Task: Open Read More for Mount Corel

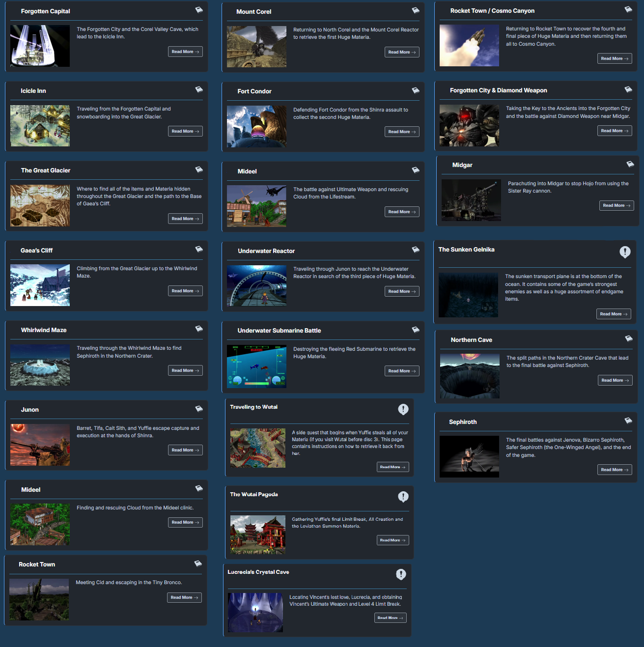Action: pos(402,52)
